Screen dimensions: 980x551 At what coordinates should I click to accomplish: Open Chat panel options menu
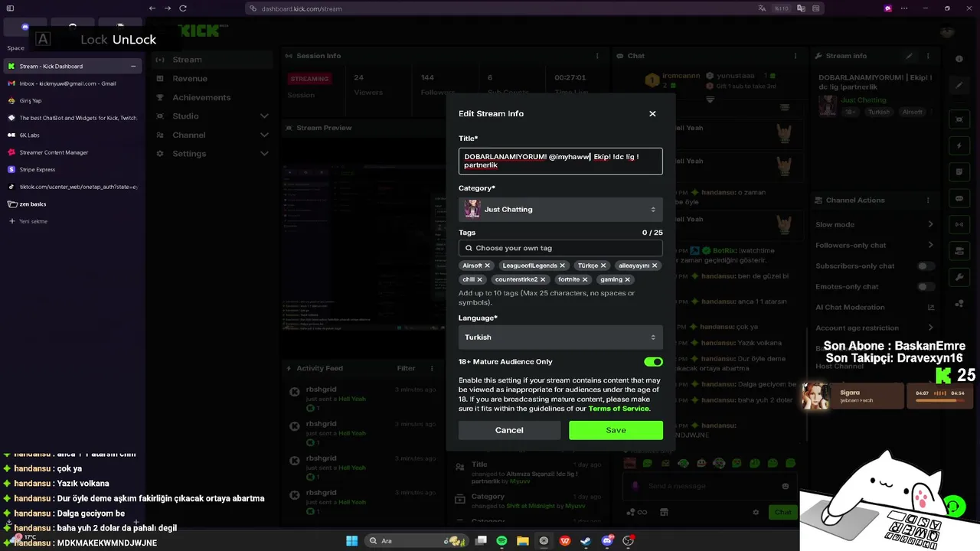(x=796, y=56)
